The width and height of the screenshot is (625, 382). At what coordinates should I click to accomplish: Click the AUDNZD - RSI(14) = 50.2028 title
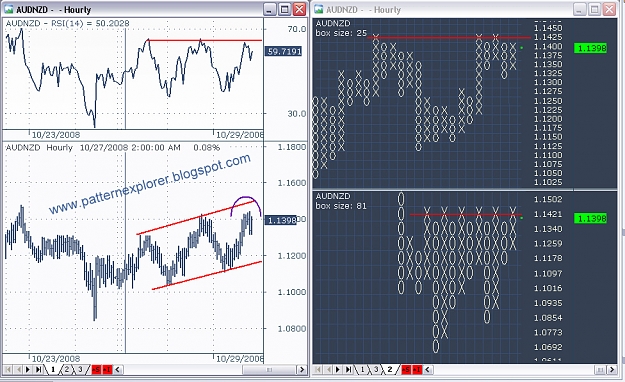coord(67,23)
